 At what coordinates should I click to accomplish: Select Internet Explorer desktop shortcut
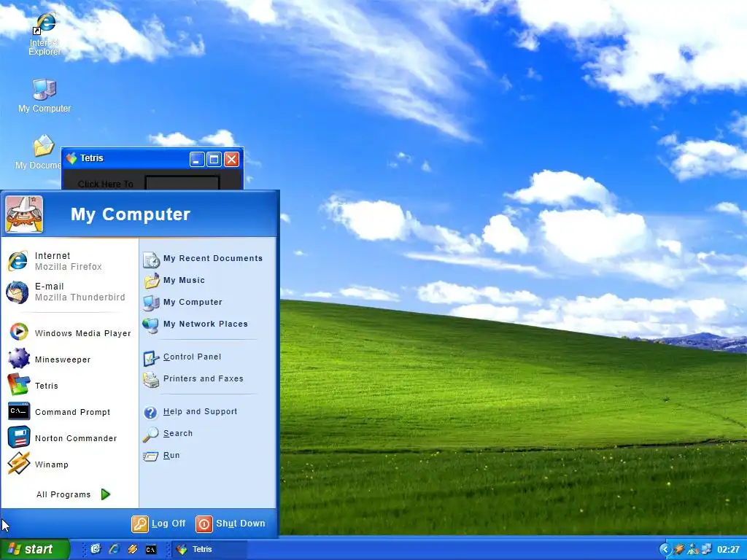coord(44,34)
